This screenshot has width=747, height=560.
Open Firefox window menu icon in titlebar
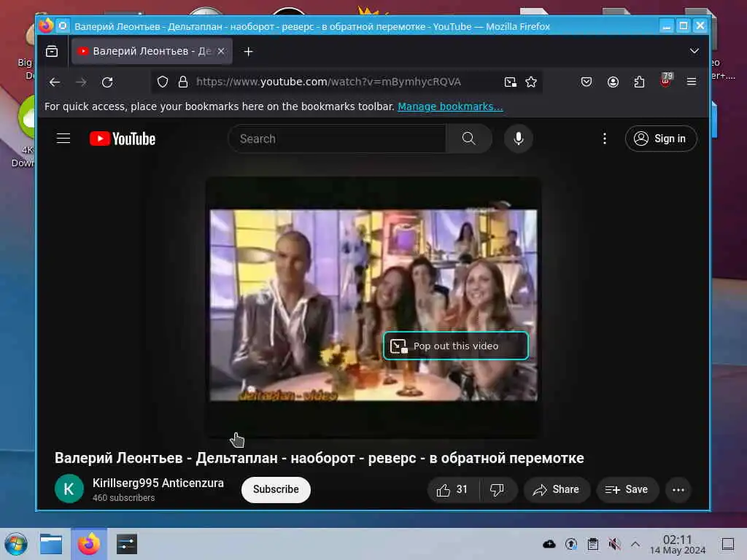pos(46,26)
